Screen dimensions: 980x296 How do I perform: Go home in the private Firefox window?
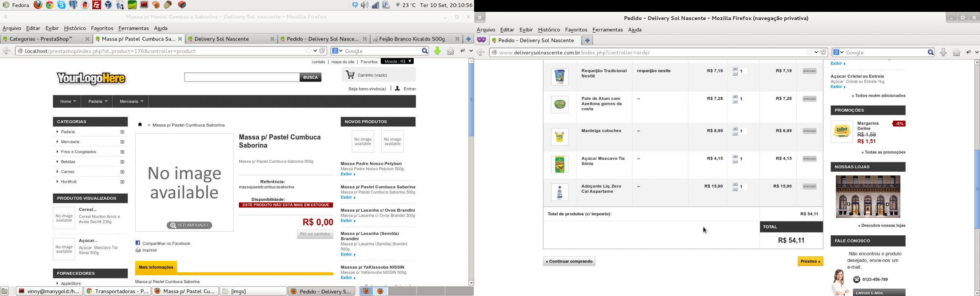click(x=956, y=52)
